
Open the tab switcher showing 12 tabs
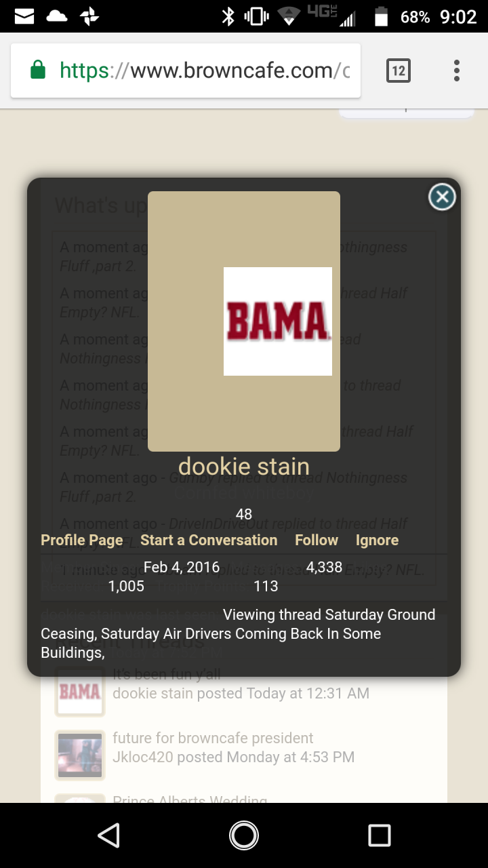tap(399, 71)
